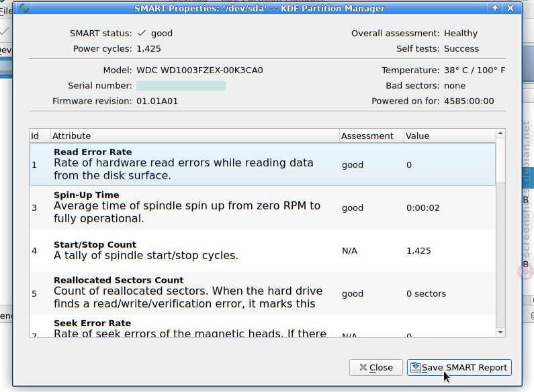Click the Power cycles value 1,425
534x392 pixels.
point(148,49)
